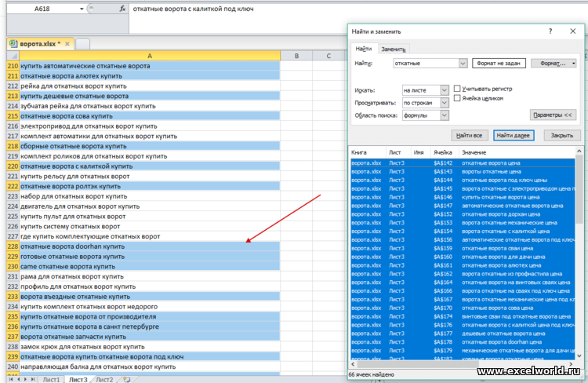Sort results by Книга column header

coord(368,152)
